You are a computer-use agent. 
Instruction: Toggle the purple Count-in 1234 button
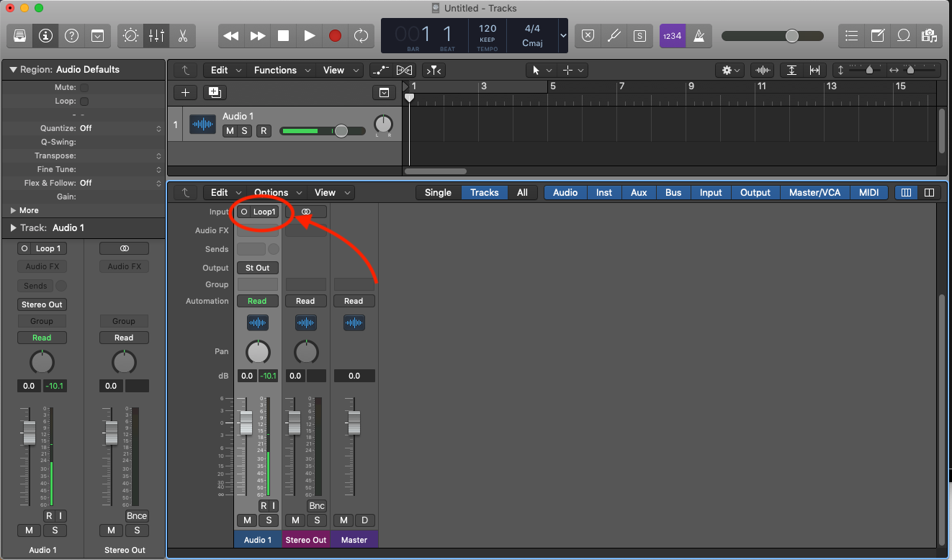[x=672, y=35]
